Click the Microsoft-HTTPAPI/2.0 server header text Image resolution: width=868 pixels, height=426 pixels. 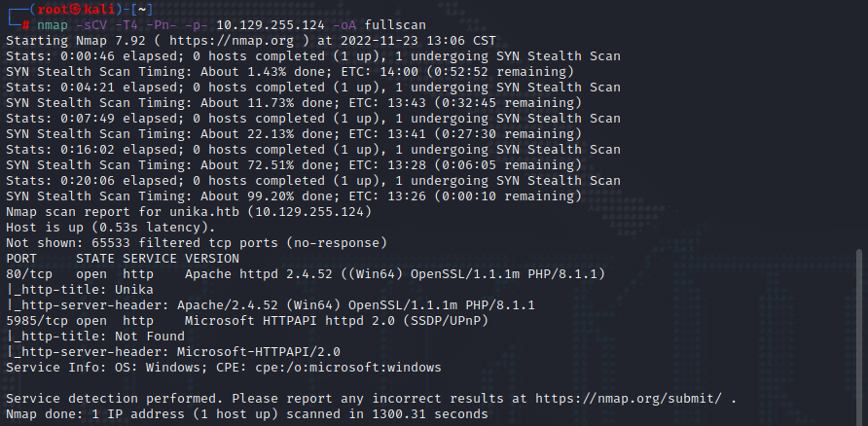coord(259,351)
